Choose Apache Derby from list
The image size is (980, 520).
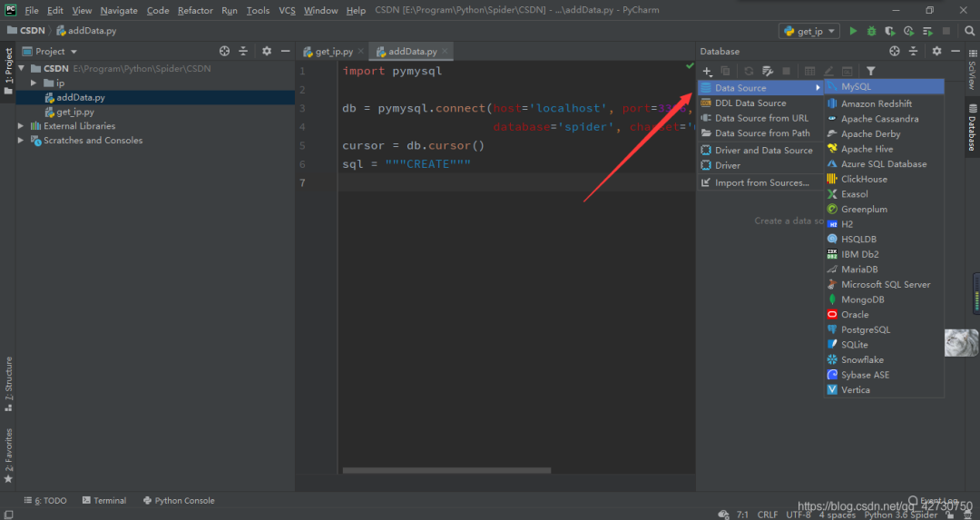884,133
